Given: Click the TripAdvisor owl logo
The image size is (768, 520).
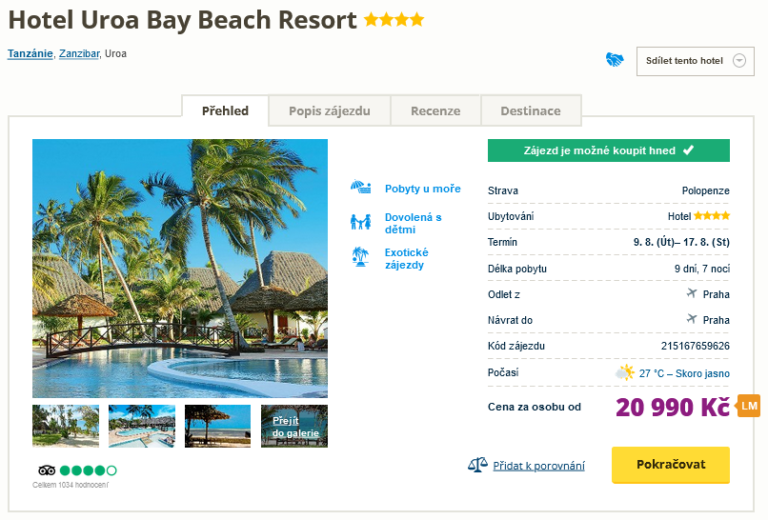Looking at the screenshot, I should 47,470.
